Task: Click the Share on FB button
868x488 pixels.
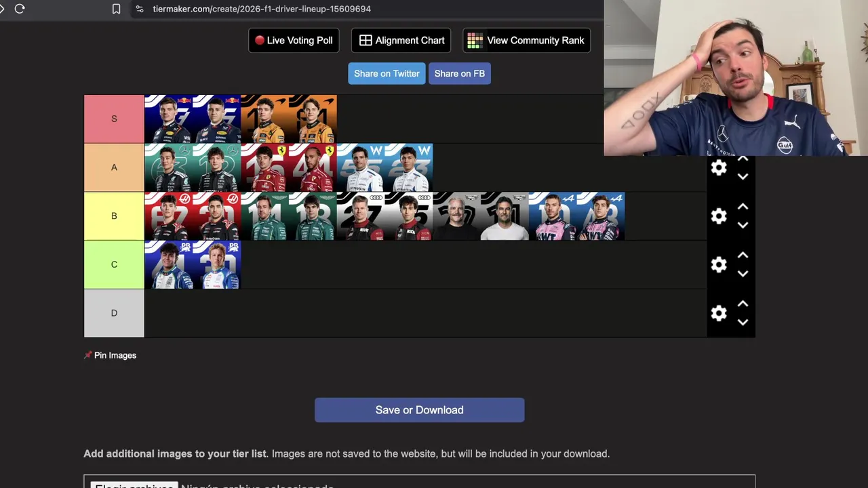Action: [x=459, y=73]
